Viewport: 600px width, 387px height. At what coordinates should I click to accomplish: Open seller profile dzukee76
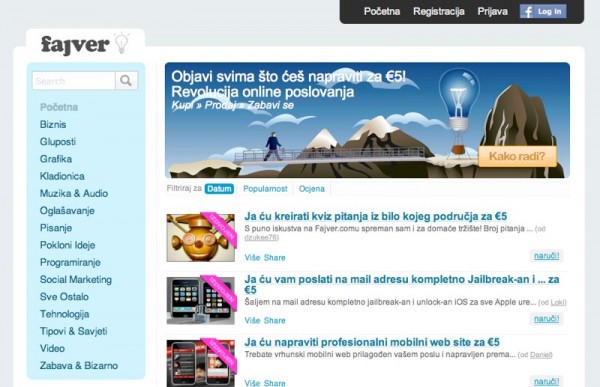click(x=261, y=237)
